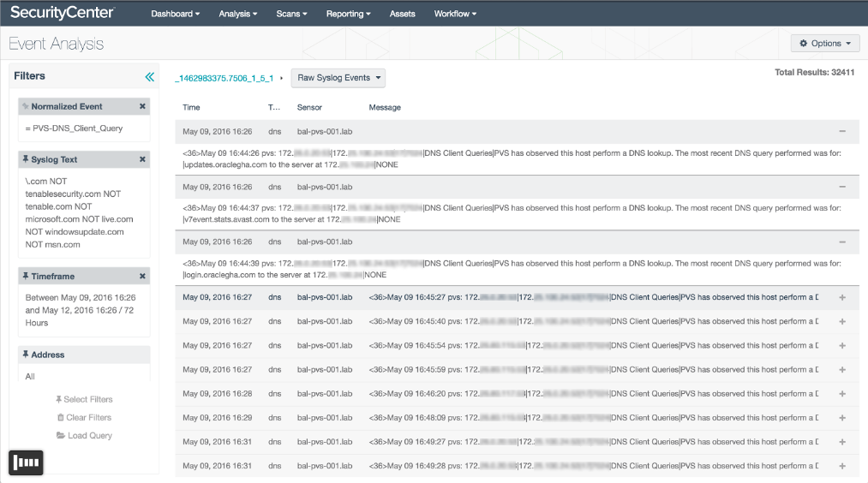This screenshot has width=868, height=483.
Task: Collapse the expanded login.oraclegha.com event row
Action: (x=842, y=241)
